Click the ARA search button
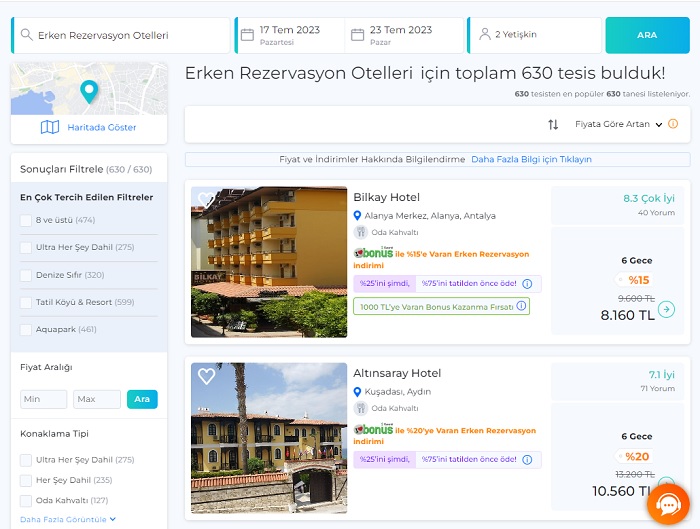 (x=647, y=35)
